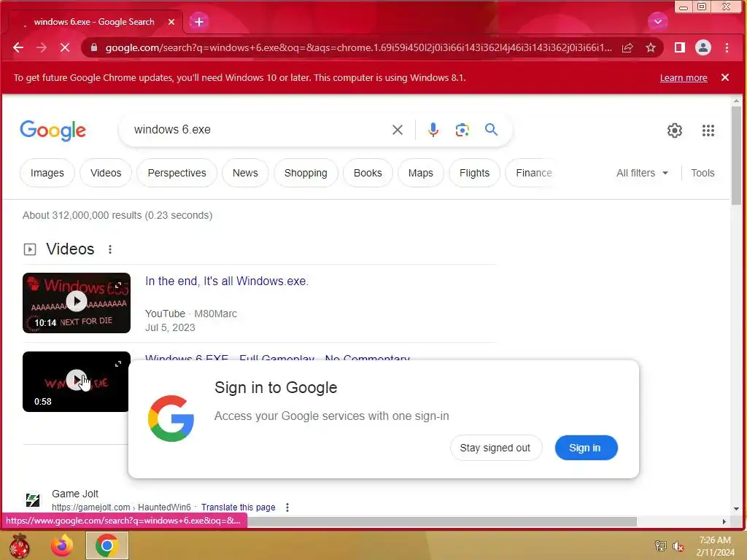
Task: Go back using the browser back arrow
Action: (18, 47)
